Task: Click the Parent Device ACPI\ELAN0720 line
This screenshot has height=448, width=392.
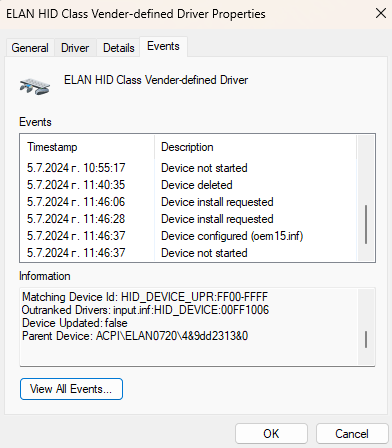Action: click(135, 336)
